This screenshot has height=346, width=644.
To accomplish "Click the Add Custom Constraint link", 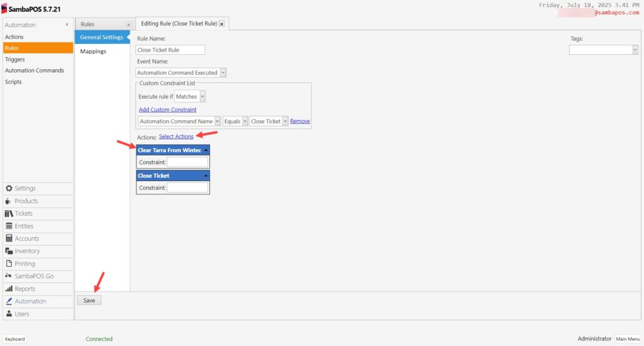I will (167, 109).
